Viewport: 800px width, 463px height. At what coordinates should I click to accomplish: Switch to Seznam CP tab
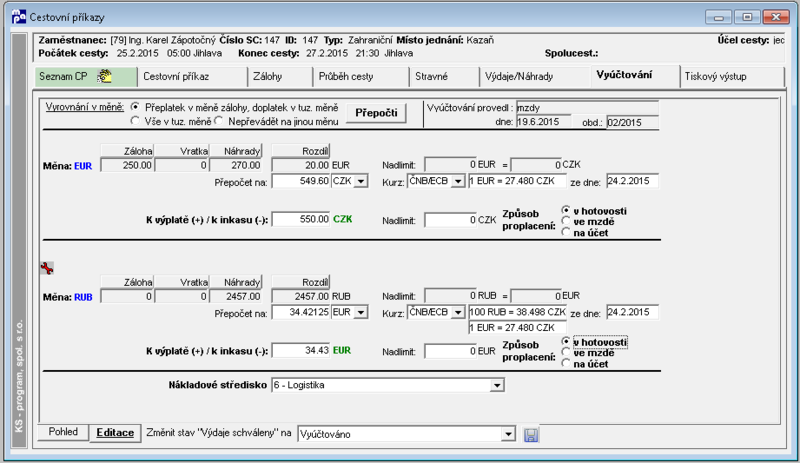[x=86, y=77]
